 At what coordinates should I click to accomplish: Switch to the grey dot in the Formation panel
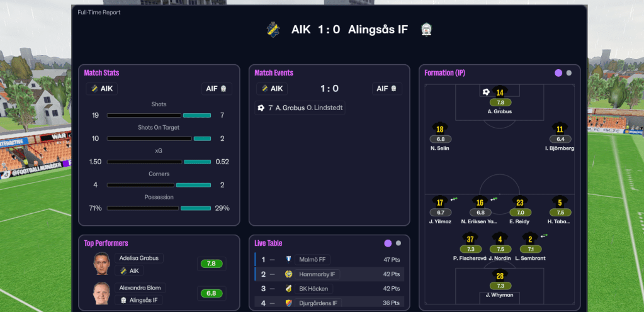569,73
